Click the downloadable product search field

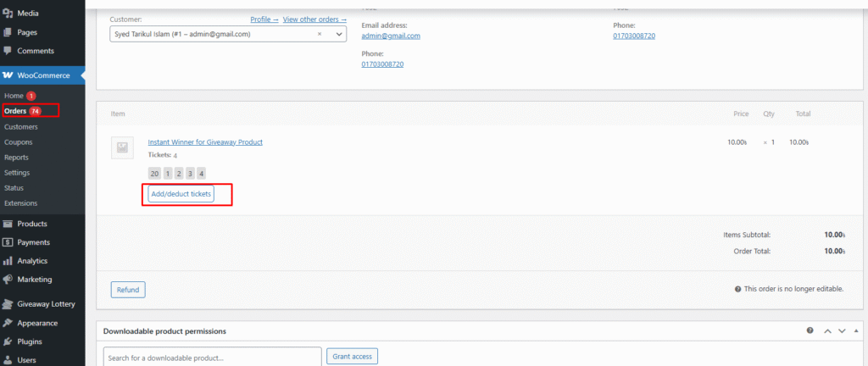tap(212, 357)
